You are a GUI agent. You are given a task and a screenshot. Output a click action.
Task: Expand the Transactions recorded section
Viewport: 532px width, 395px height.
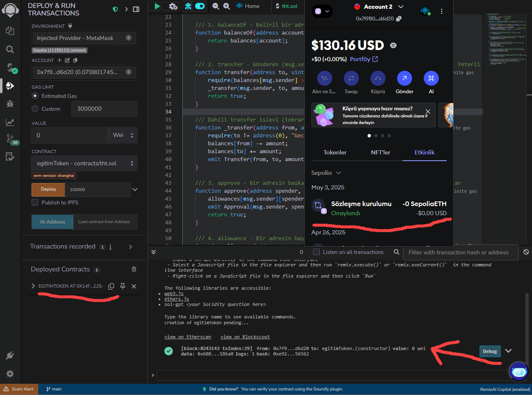coord(130,247)
